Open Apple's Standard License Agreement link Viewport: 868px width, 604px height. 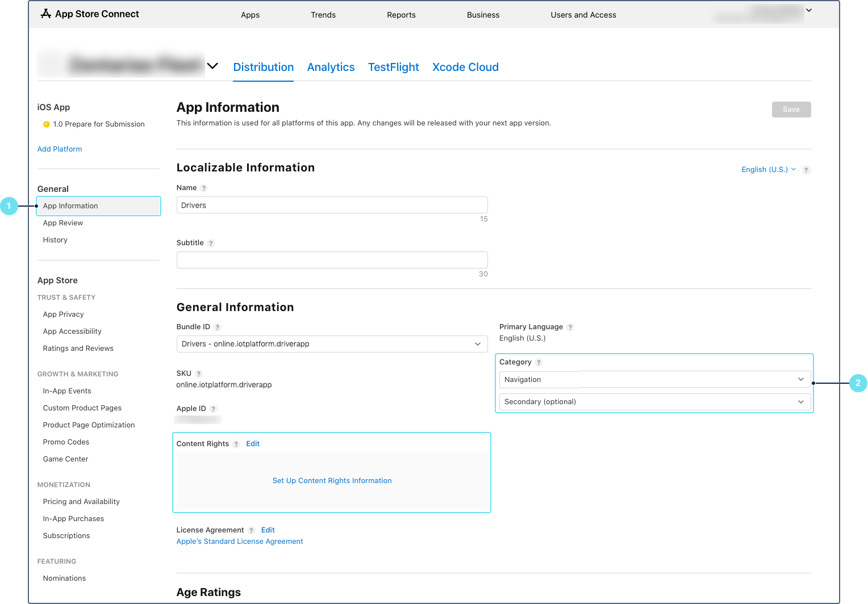coord(240,542)
